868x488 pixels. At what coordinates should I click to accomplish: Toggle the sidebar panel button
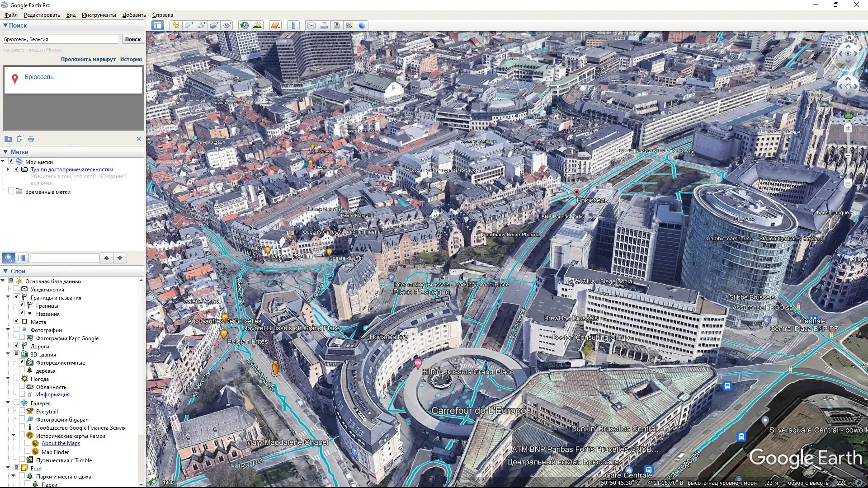click(158, 25)
